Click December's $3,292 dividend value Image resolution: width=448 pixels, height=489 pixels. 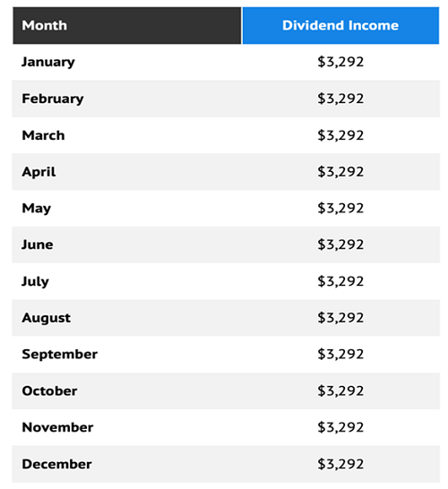340,464
